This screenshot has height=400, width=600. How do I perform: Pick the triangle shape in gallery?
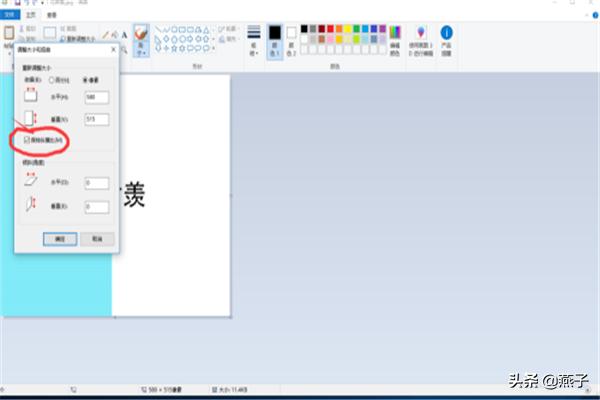point(206,29)
